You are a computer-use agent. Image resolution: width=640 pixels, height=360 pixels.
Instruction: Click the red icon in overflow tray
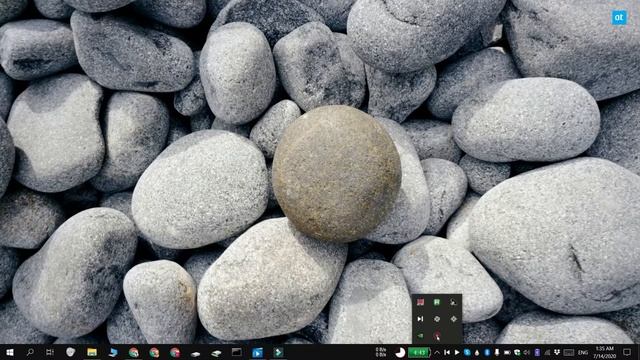[x=420, y=302]
